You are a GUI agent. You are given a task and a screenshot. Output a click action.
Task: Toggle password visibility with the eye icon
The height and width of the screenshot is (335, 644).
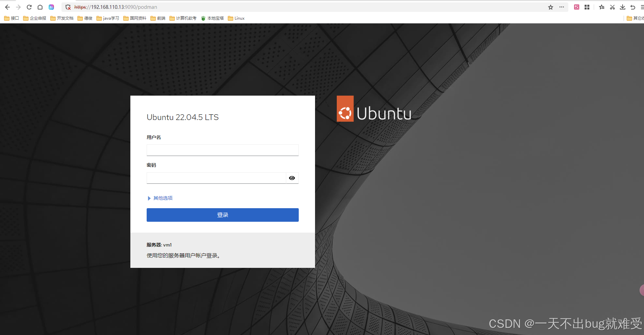[292, 178]
